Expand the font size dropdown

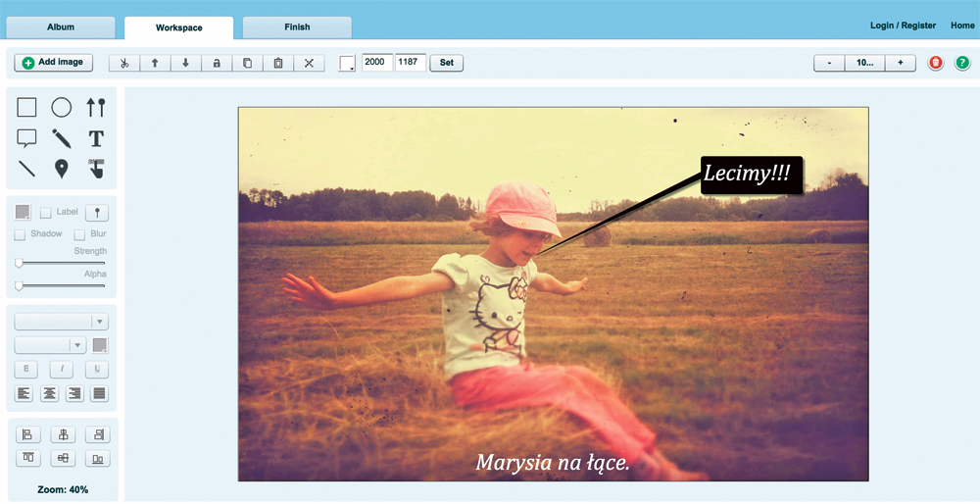point(51,345)
